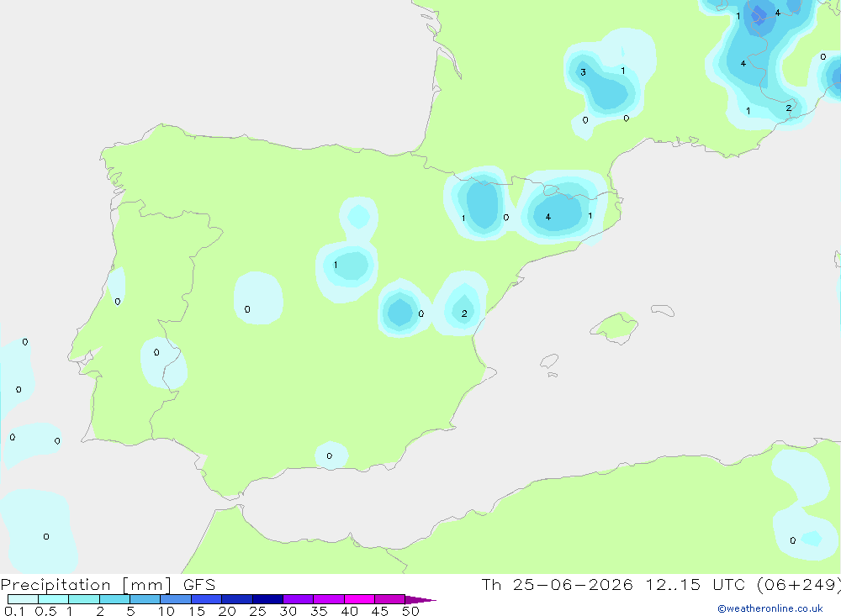Viewport: 841px width, 616px height.
Task: Select the 20–25 mm legend swatch
Action: tap(237, 599)
